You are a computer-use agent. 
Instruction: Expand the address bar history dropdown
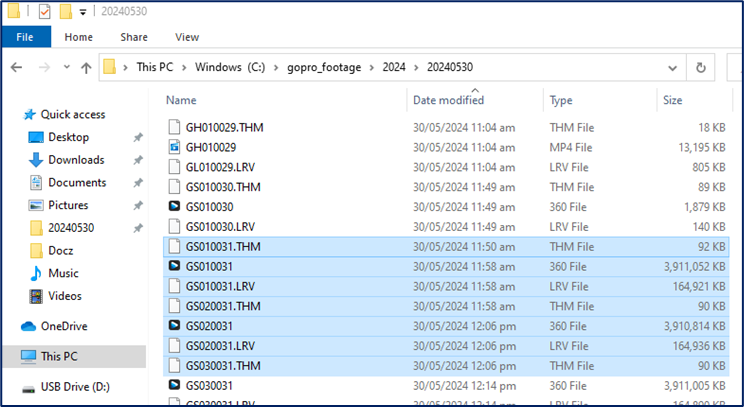(672, 68)
